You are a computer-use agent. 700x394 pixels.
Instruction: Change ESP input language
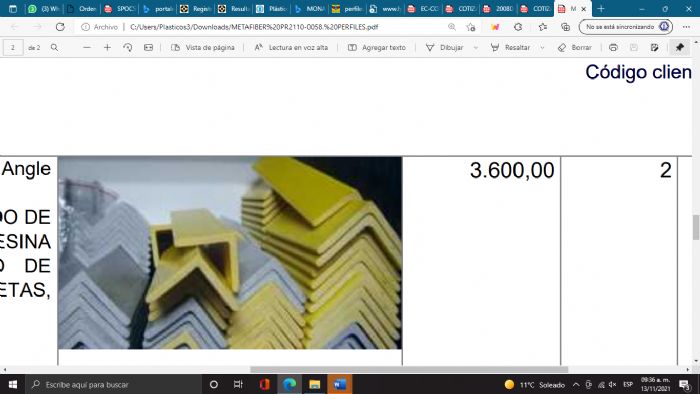[628, 384]
